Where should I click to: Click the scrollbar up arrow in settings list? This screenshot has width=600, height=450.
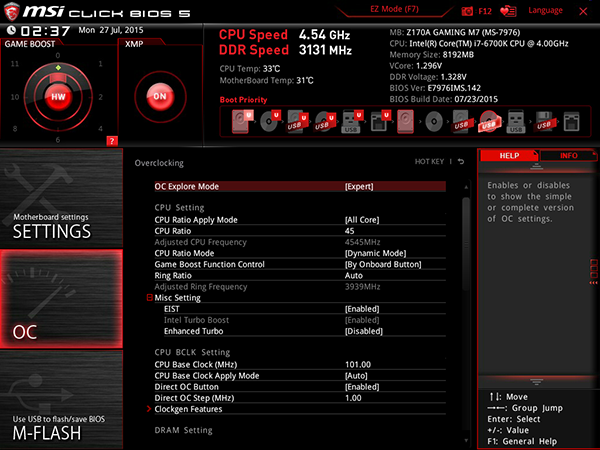point(466,187)
